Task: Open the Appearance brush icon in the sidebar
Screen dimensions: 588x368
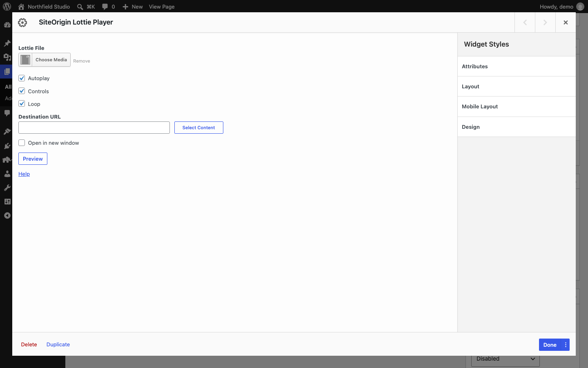Action: tap(7, 131)
